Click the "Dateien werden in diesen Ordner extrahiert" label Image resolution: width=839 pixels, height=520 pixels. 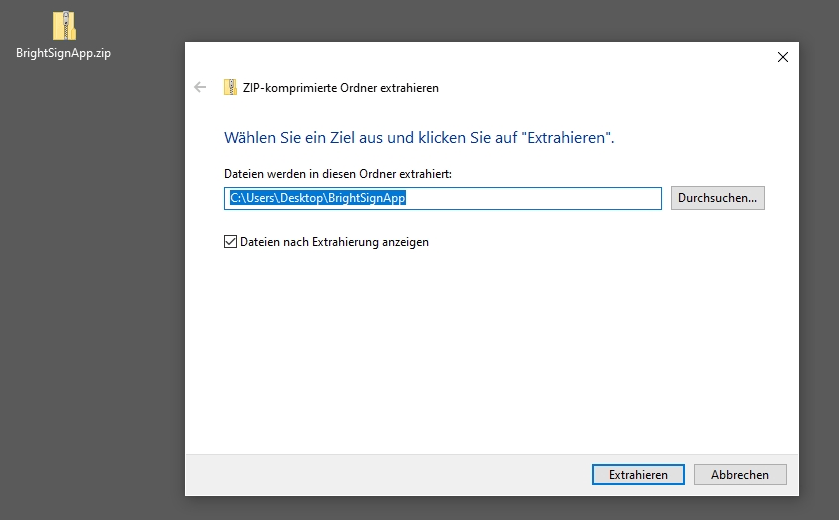(337, 174)
